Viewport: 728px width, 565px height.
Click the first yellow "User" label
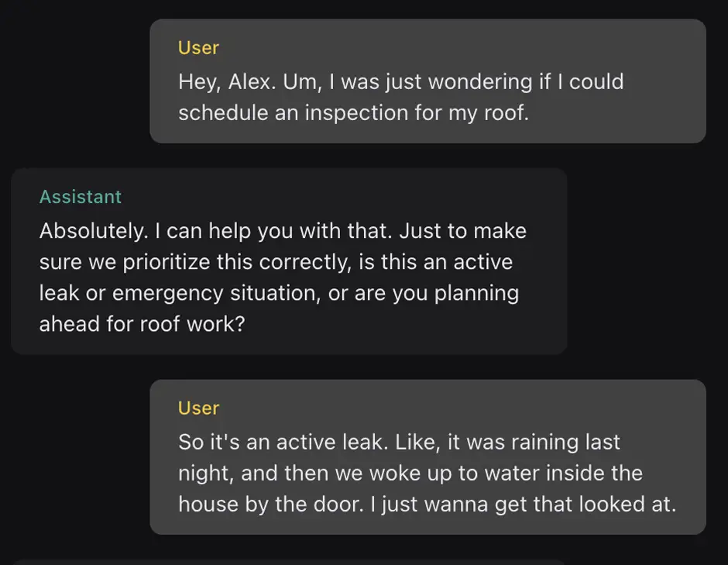pyautogui.click(x=198, y=48)
